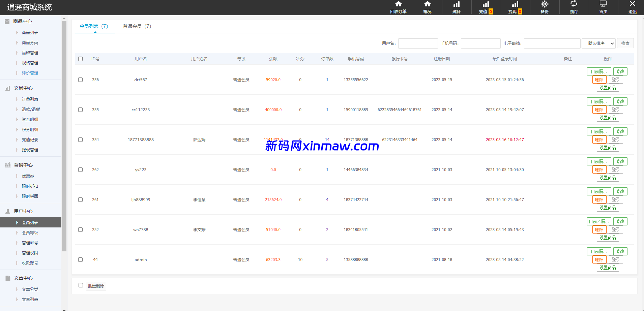Switch to the 普通会员 (7) tab

[x=137, y=26]
